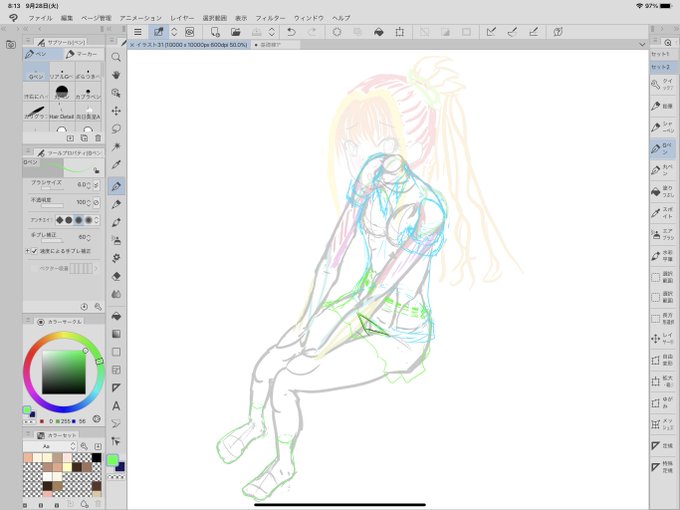This screenshot has height=510, width=680.
Task: Click the CLIP STUDIO logo icon
Action: point(13,18)
